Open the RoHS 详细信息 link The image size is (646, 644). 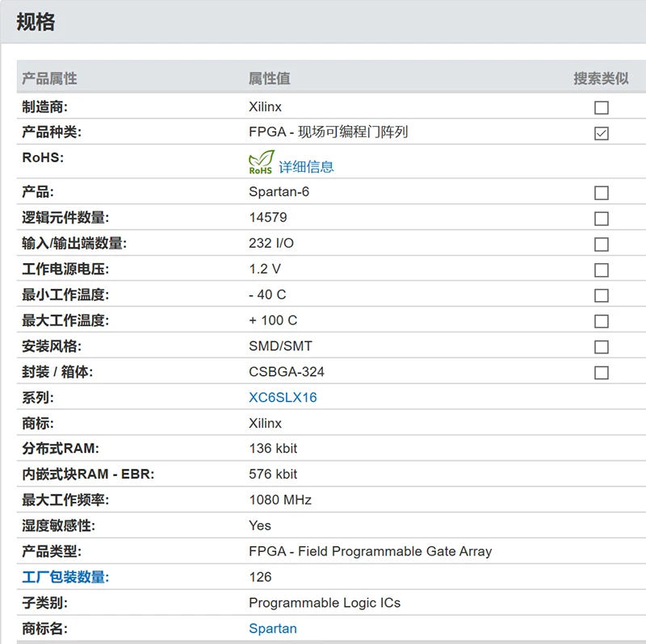click(306, 167)
